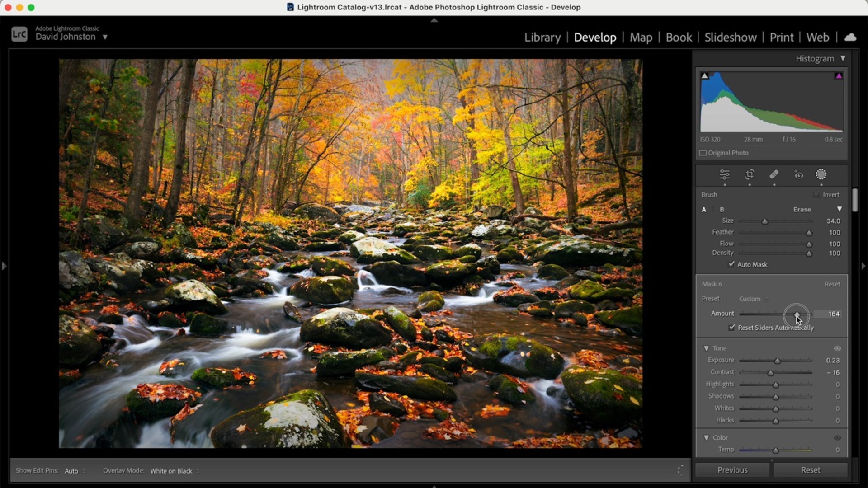Open the Masking tool panel
The height and width of the screenshot is (488, 868).
[x=821, y=175]
